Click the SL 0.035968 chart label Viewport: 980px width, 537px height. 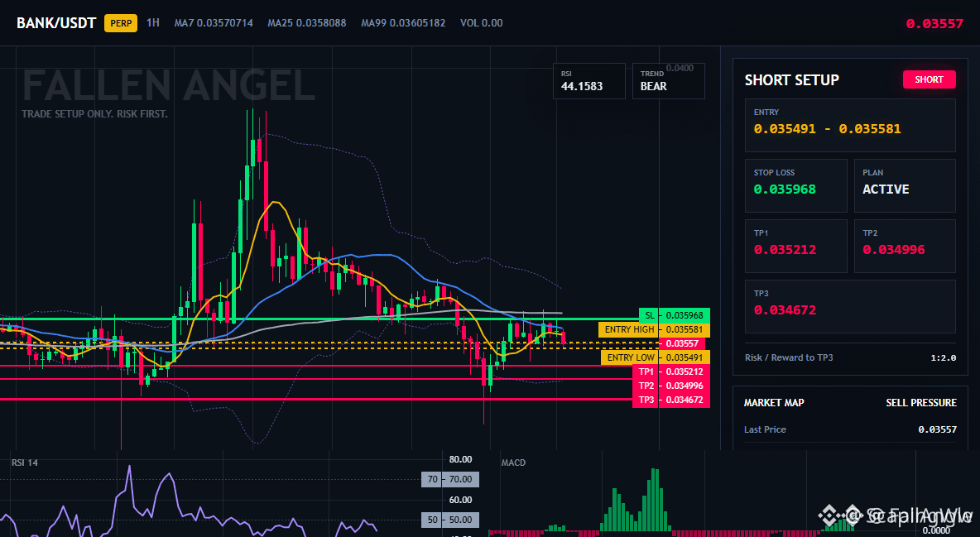pos(675,316)
